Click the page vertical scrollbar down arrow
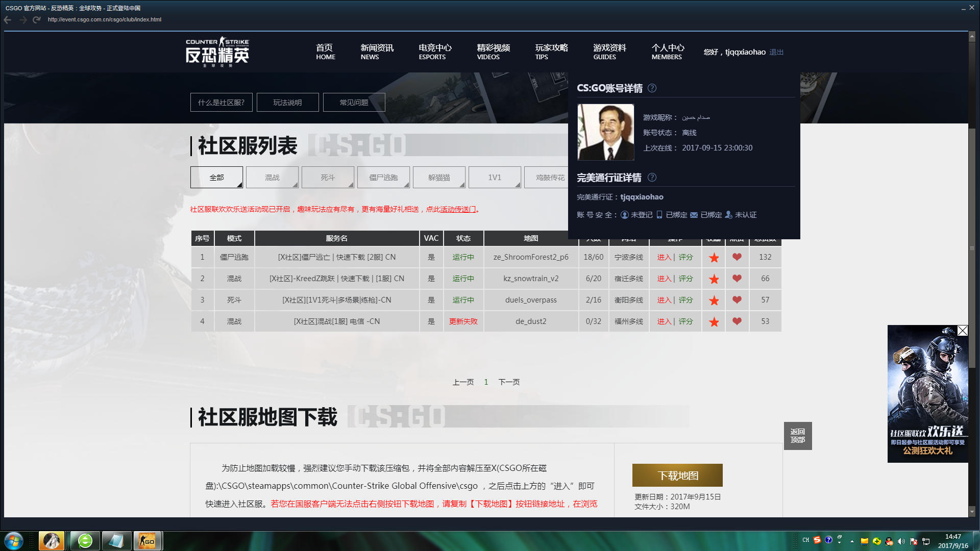This screenshot has width=980, height=551. 972,511
